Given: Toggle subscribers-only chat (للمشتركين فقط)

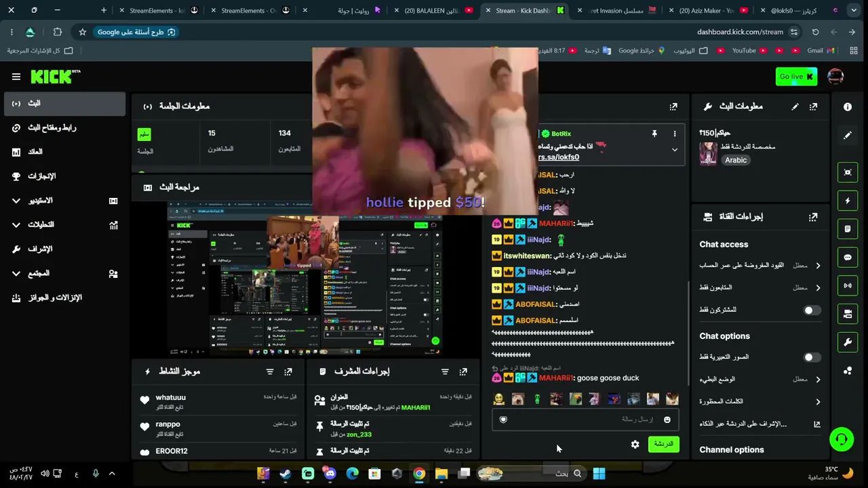Looking at the screenshot, I should click(x=812, y=310).
